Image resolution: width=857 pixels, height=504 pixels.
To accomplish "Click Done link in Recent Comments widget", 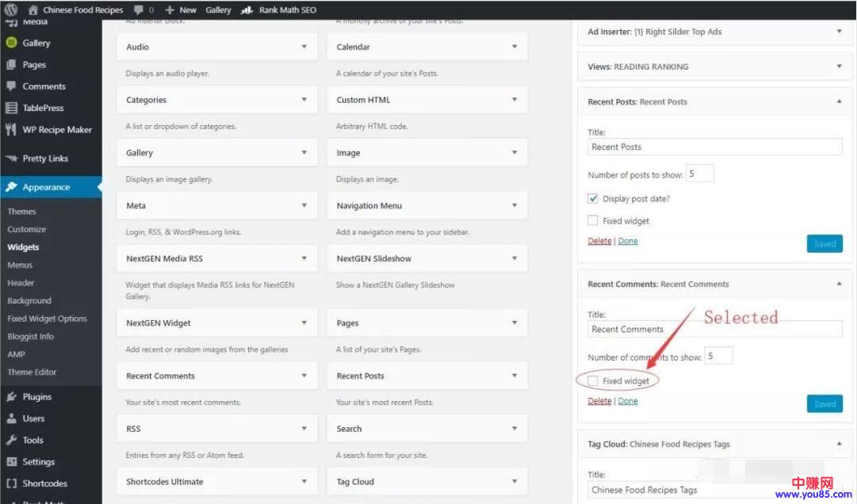I will point(628,401).
